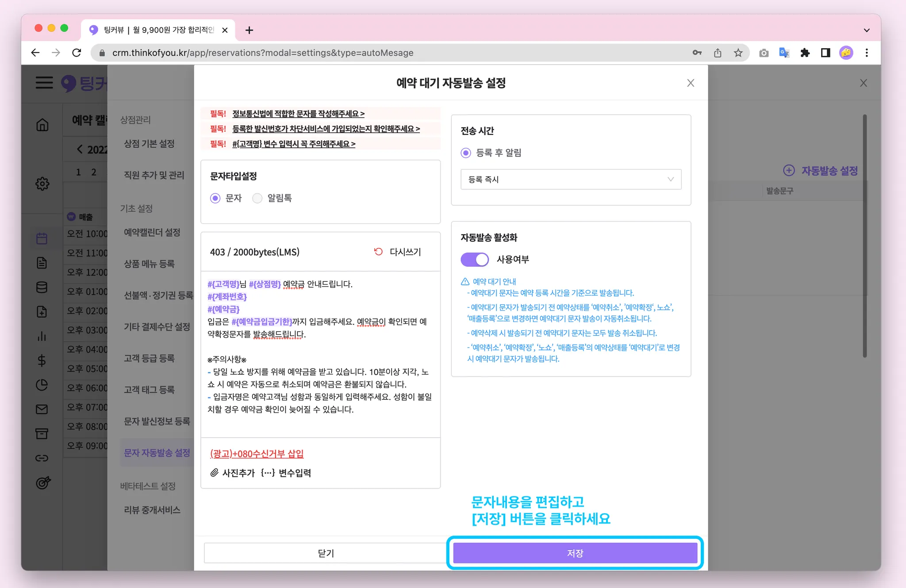Click the purple 저장 button
This screenshot has height=588, width=906.
coord(575,553)
